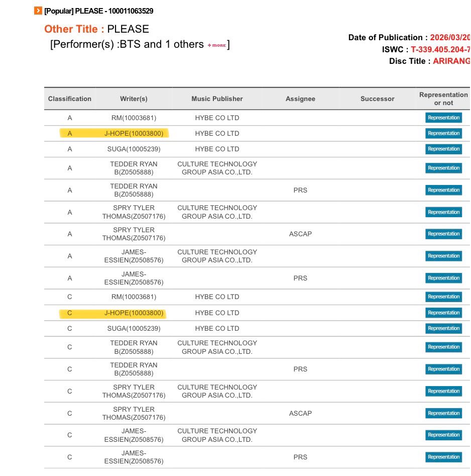Open Representation for C-class RM row

443,297
